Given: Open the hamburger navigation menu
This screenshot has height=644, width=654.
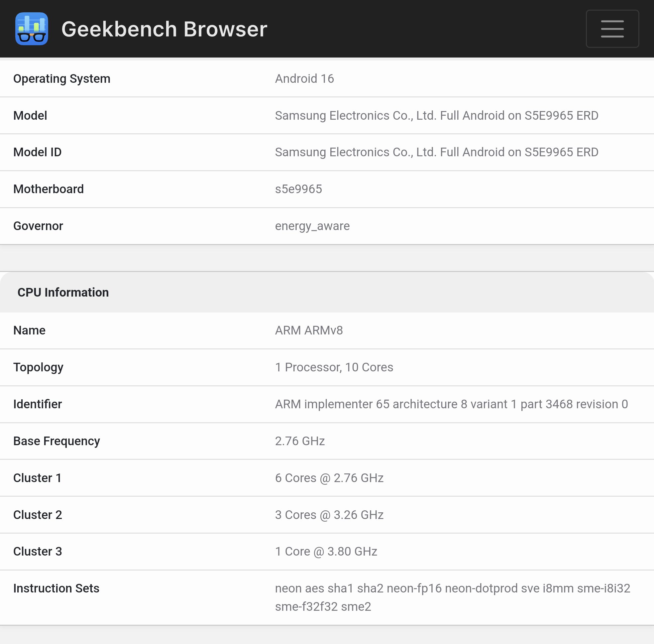Looking at the screenshot, I should point(612,29).
